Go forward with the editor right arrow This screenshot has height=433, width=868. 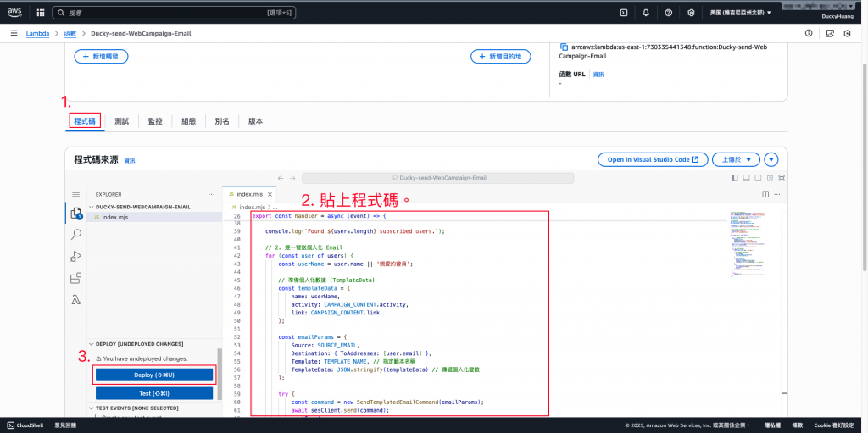[292, 178]
